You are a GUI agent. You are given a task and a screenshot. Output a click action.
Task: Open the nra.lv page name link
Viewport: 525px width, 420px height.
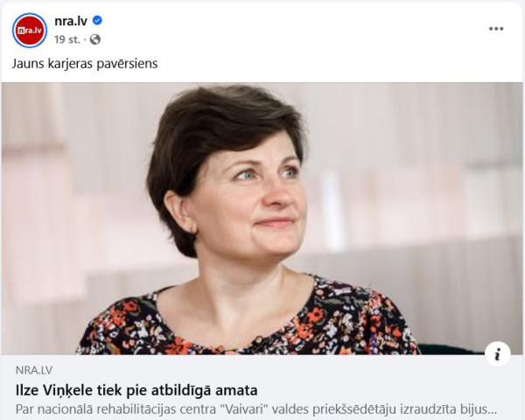point(71,21)
